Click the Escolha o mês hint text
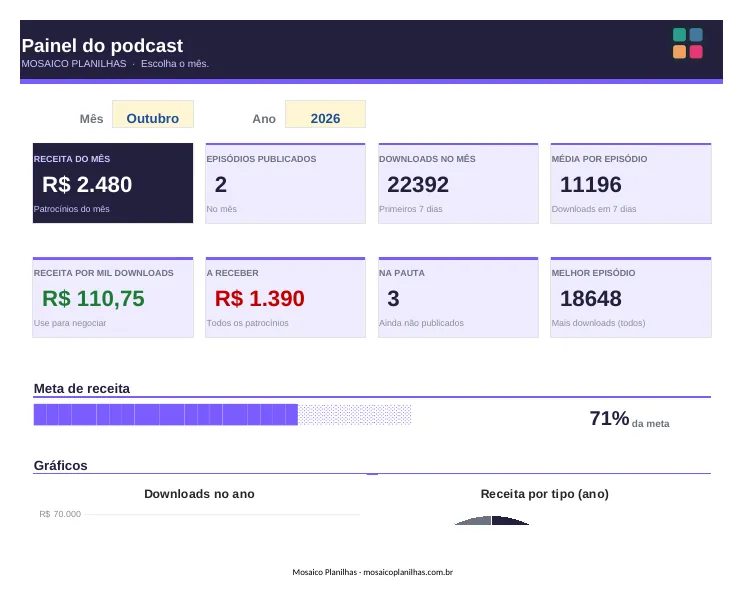Image resolution: width=743 pixels, height=597 pixels. pos(175,63)
